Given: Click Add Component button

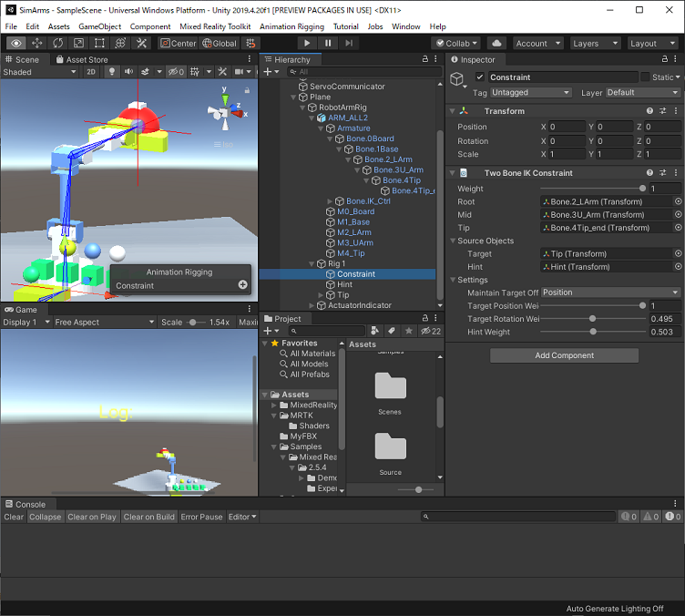Looking at the screenshot, I should (x=564, y=355).
